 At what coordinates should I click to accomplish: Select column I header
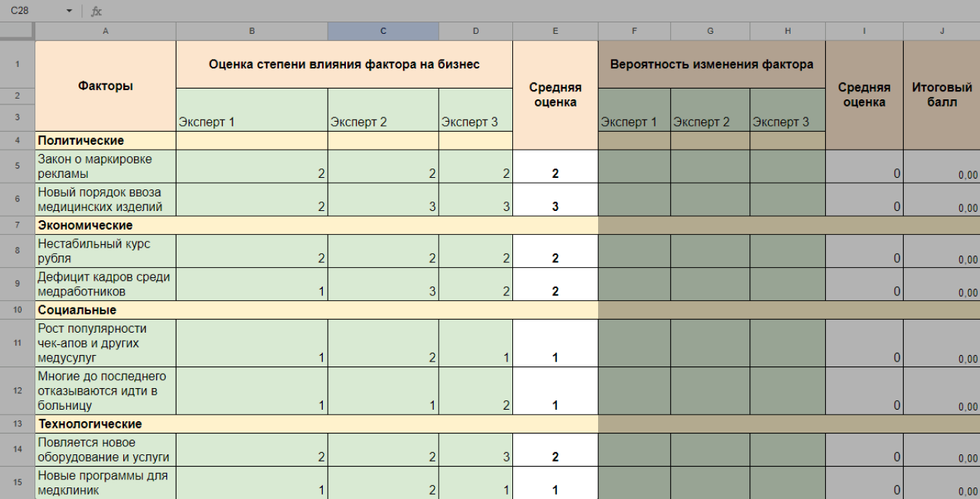pos(864,31)
